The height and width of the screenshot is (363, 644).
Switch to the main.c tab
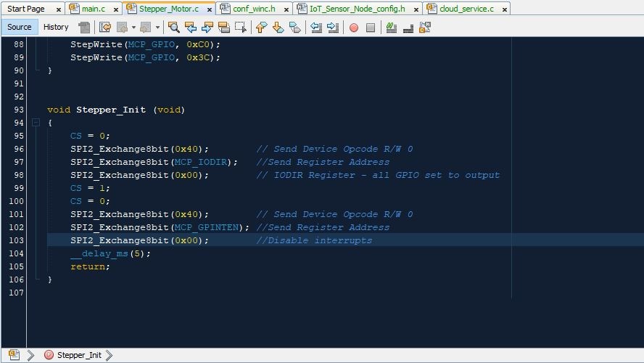coord(93,9)
